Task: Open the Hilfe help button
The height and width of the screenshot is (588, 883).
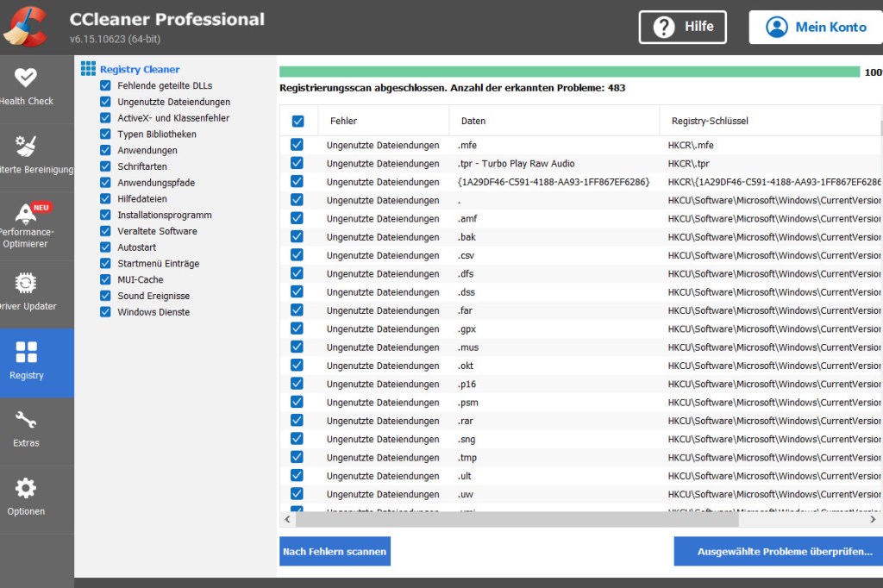Action: (x=683, y=27)
